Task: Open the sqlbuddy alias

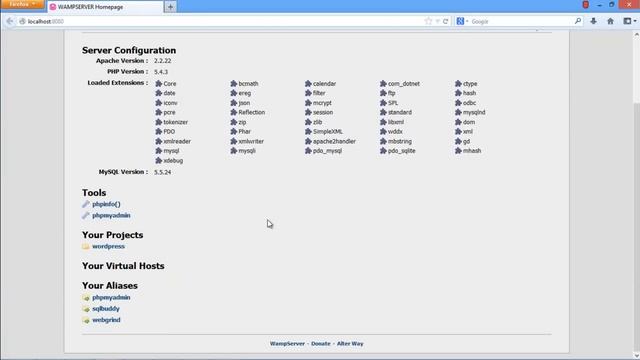Action: click(106, 309)
